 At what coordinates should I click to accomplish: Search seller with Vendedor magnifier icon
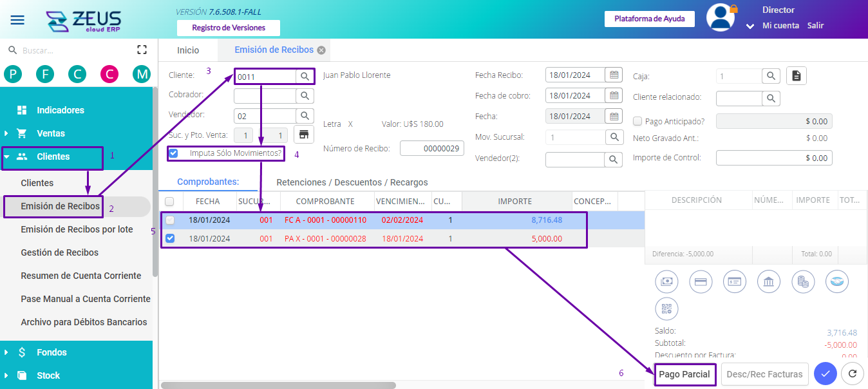pyautogui.click(x=305, y=116)
